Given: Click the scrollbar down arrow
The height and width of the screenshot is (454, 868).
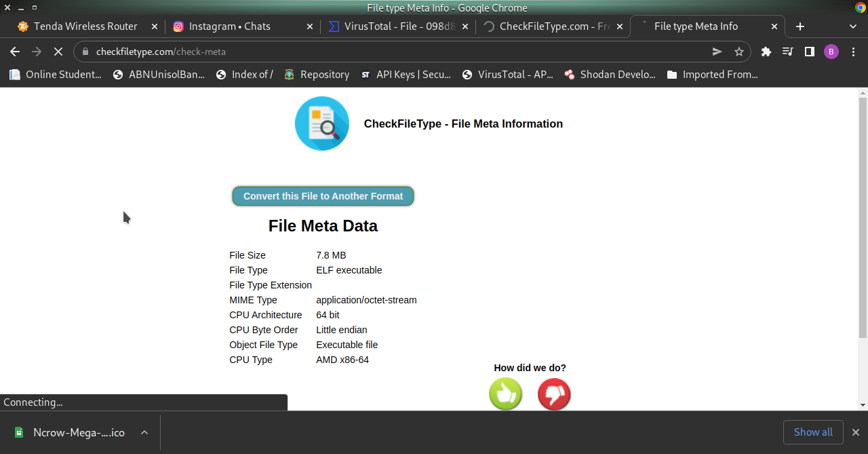Looking at the screenshot, I should pyautogui.click(x=863, y=405).
